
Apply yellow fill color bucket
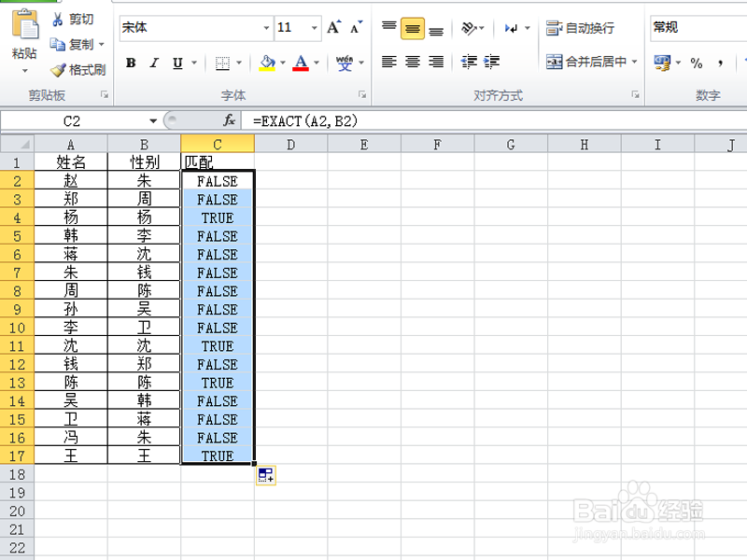pyautogui.click(x=267, y=63)
